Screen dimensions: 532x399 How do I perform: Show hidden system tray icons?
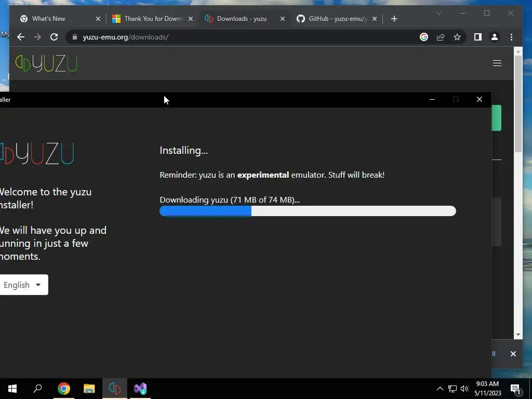click(x=440, y=389)
